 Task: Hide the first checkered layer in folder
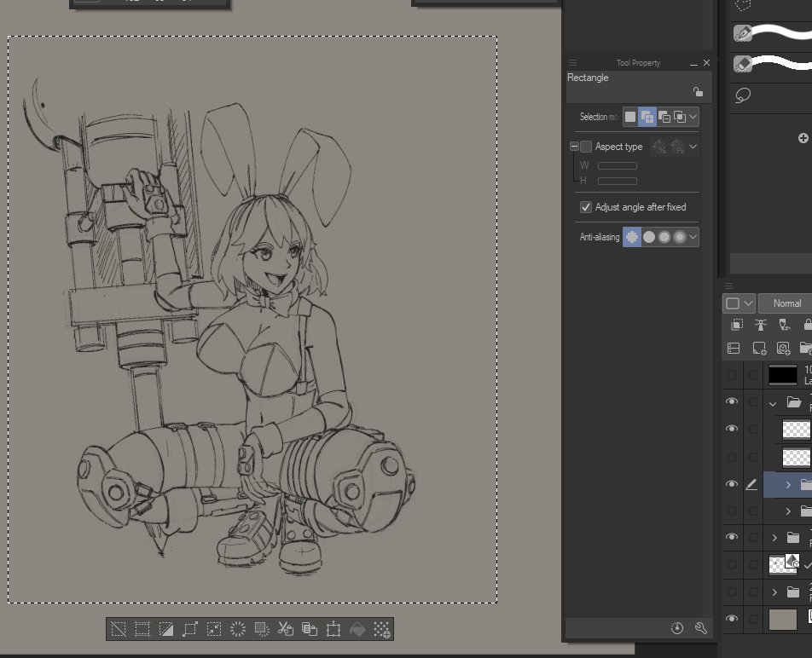click(x=732, y=429)
